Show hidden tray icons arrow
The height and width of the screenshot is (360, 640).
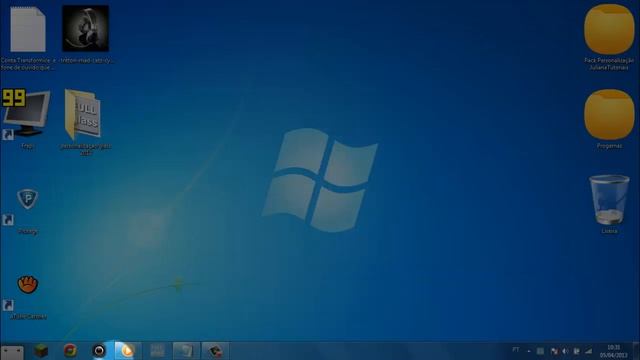529,351
